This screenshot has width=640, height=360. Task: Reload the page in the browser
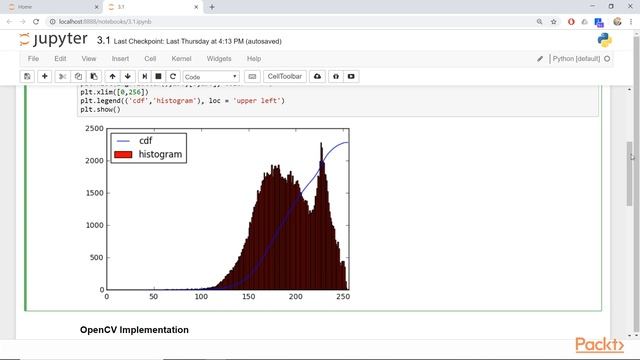coord(36,22)
